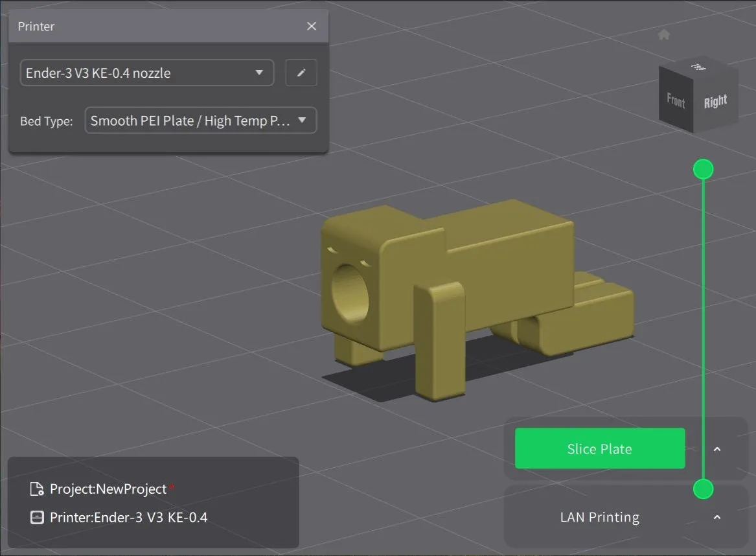Image resolution: width=756 pixels, height=556 pixels.
Task: Select the Front face of the view cube
Action: [x=676, y=100]
